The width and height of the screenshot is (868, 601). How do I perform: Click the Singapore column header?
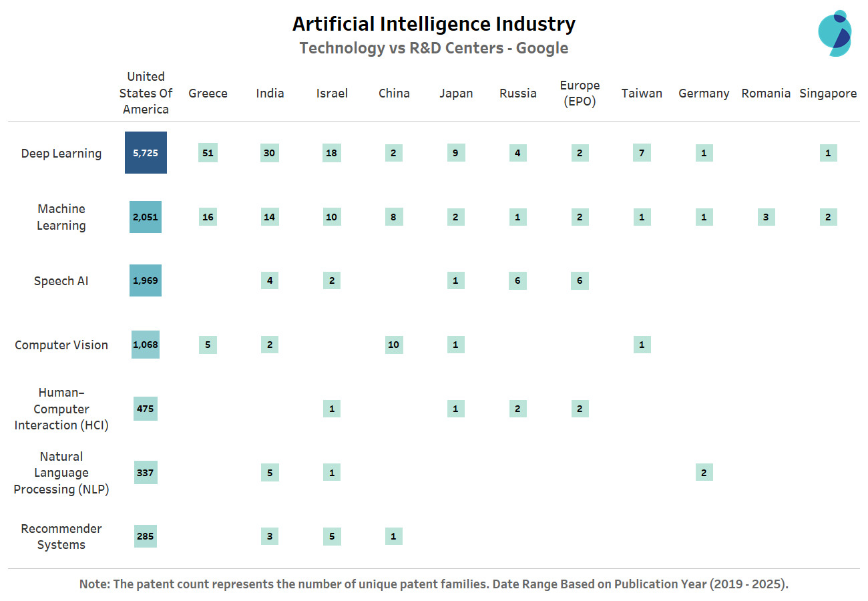828,93
